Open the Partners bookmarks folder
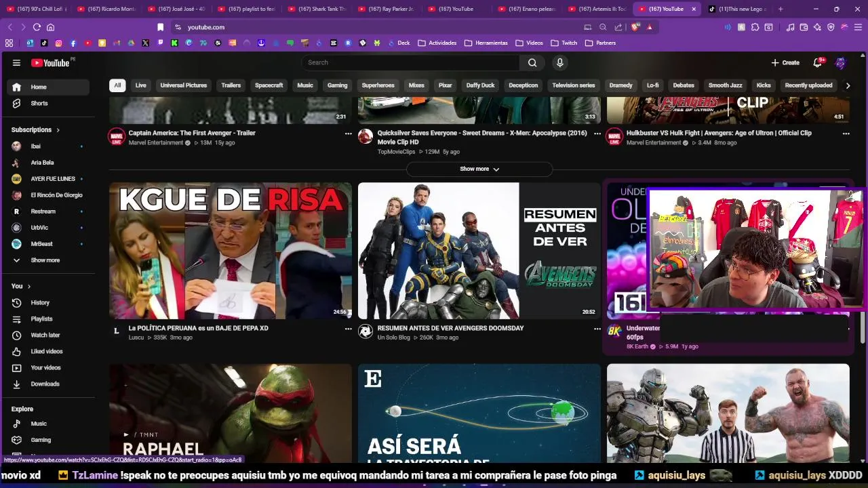The width and height of the screenshot is (868, 488). [600, 43]
